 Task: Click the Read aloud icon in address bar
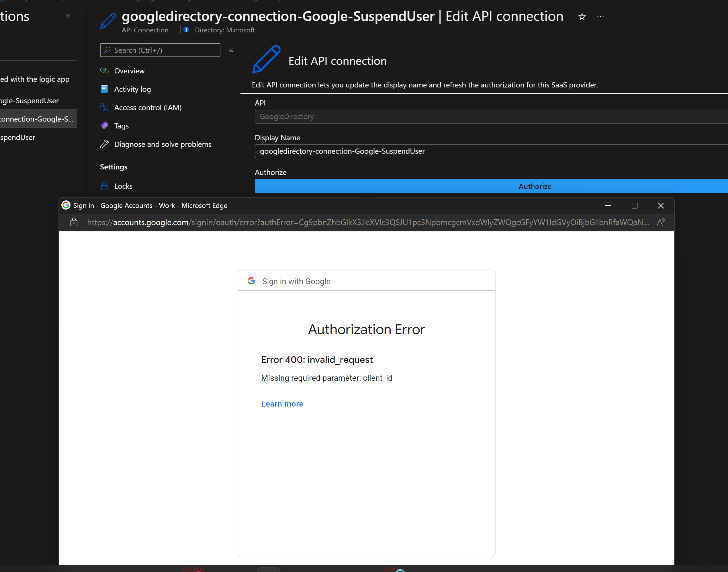tap(661, 222)
